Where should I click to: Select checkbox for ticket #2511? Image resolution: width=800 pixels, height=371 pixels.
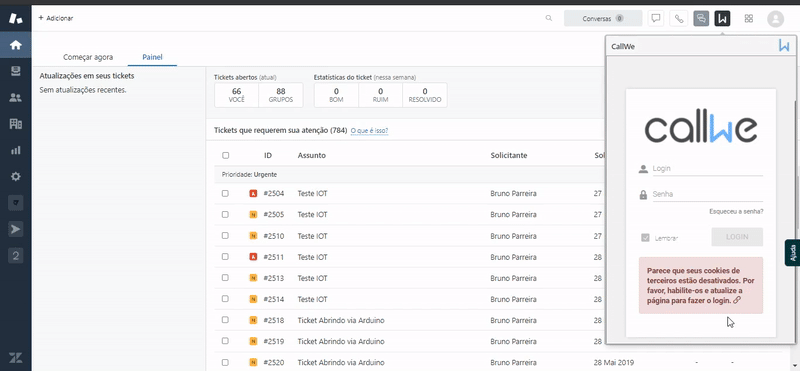click(x=226, y=257)
